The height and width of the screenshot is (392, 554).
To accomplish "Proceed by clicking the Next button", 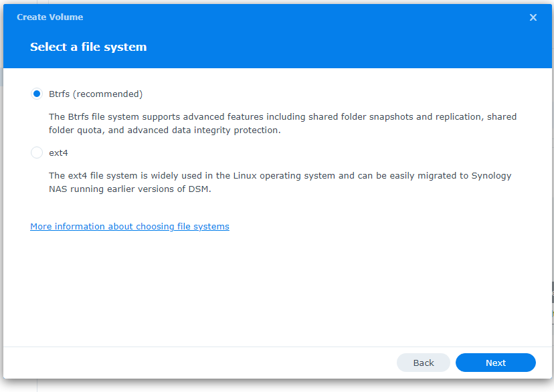I will (x=496, y=363).
